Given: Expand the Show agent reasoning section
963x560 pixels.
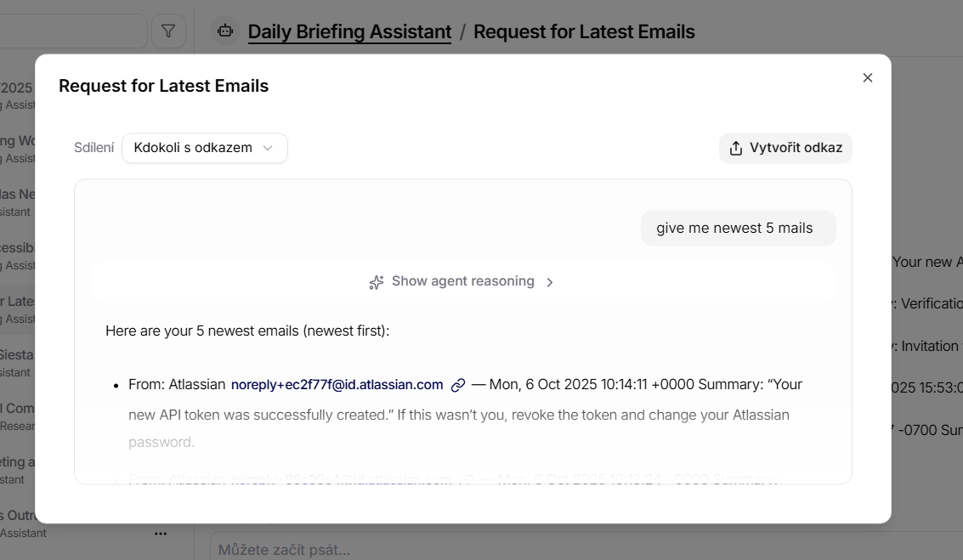Looking at the screenshot, I should [x=462, y=282].
